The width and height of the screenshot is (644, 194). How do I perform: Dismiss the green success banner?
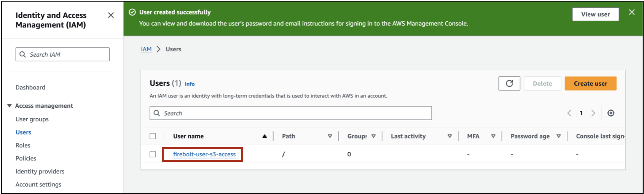click(x=632, y=12)
